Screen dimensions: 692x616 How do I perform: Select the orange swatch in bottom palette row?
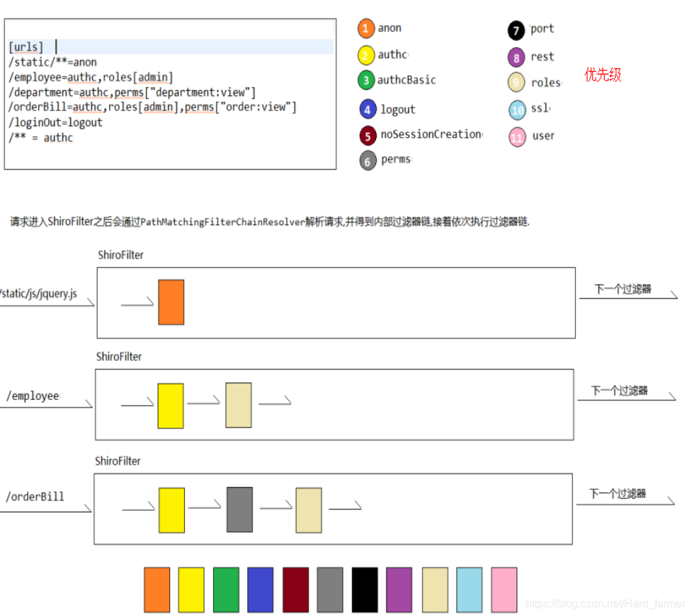click(157, 589)
